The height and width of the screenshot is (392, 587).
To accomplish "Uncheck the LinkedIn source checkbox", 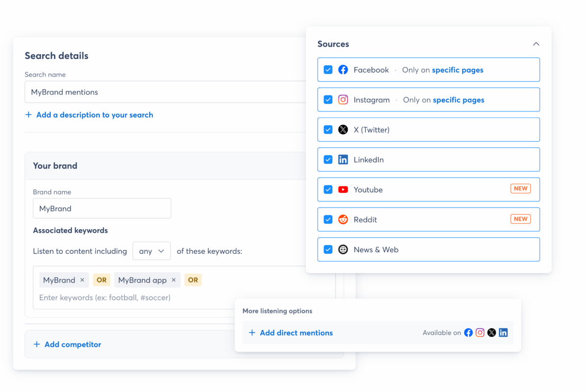I will [x=328, y=160].
